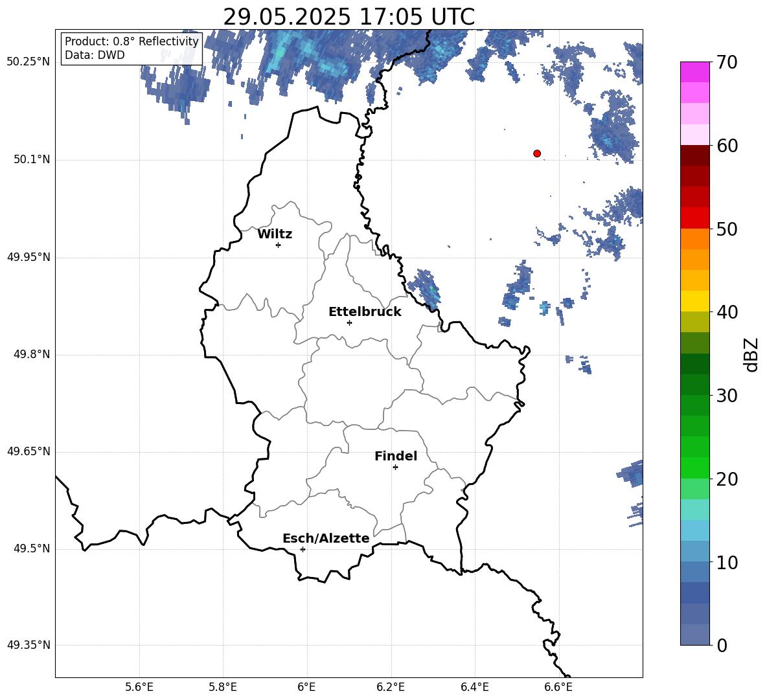Click the Wiltz city label
The image size is (767, 700).
(x=275, y=234)
